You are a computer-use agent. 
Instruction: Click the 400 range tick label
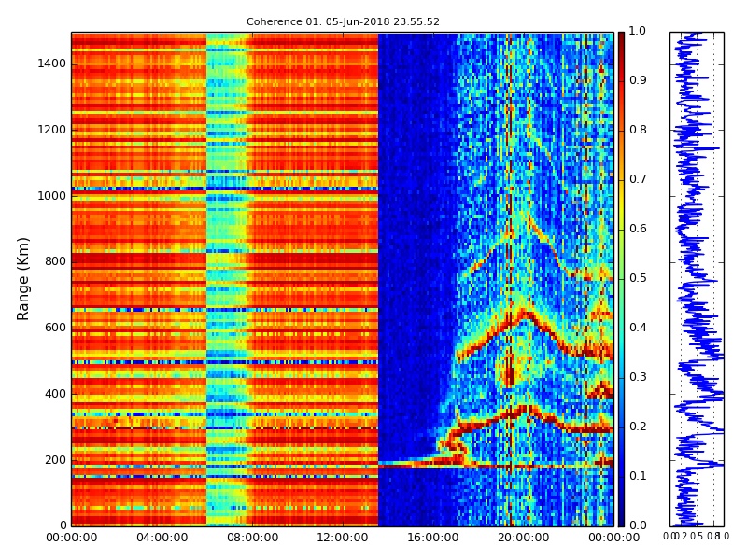click(55, 394)
